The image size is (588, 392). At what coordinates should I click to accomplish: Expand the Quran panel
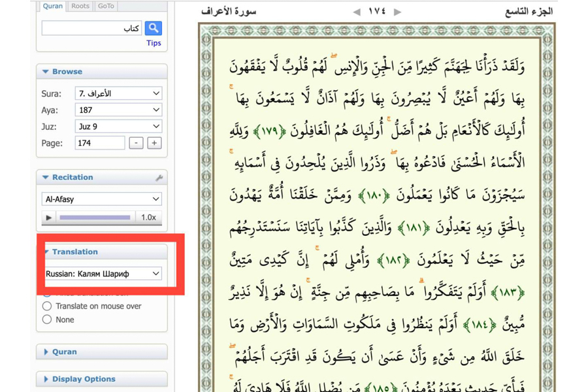(x=102, y=352)
